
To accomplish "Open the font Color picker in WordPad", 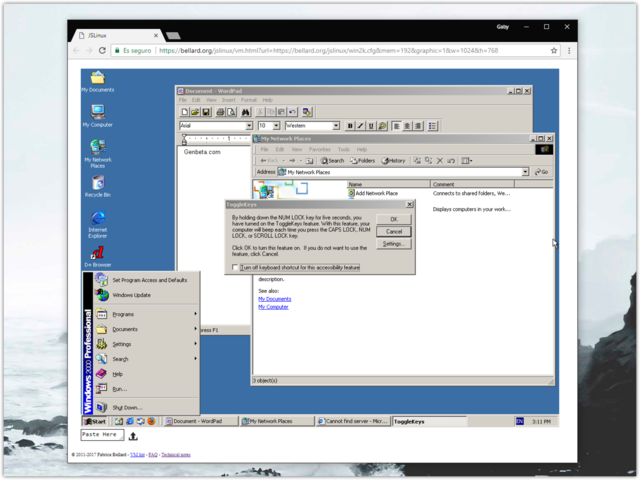I will [x=382, y=126].
